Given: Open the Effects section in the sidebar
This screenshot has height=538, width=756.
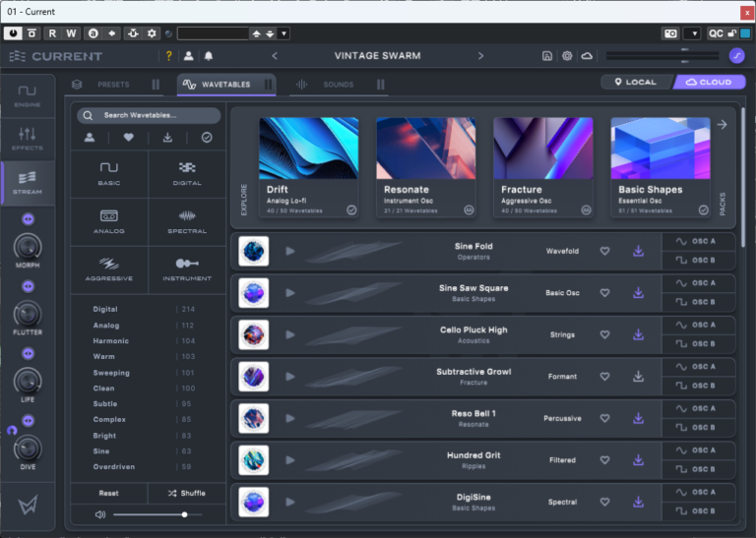Looking at the screenshot, I should [x=28, y=138].
